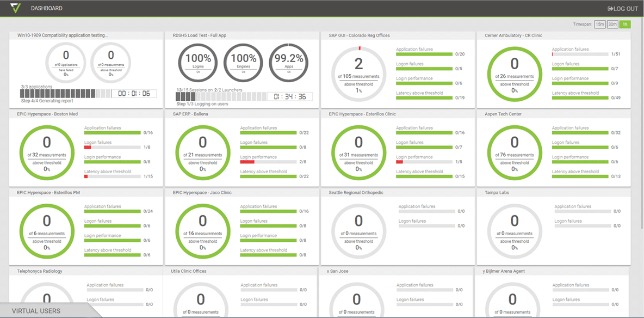644x318 pixels.
Task: Click the Tampa Labs gauge
Action: click(x=514, y=231)
